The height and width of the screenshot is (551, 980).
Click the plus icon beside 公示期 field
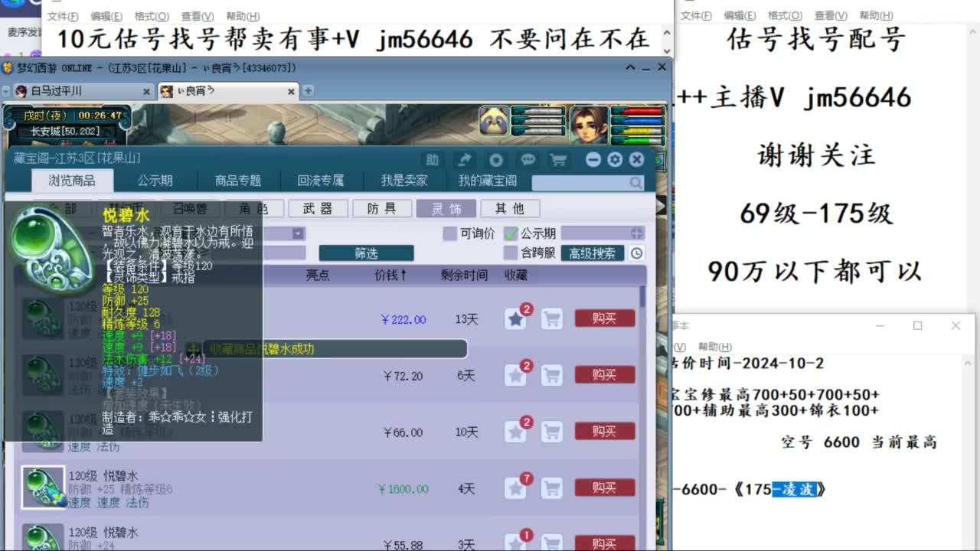637,233
